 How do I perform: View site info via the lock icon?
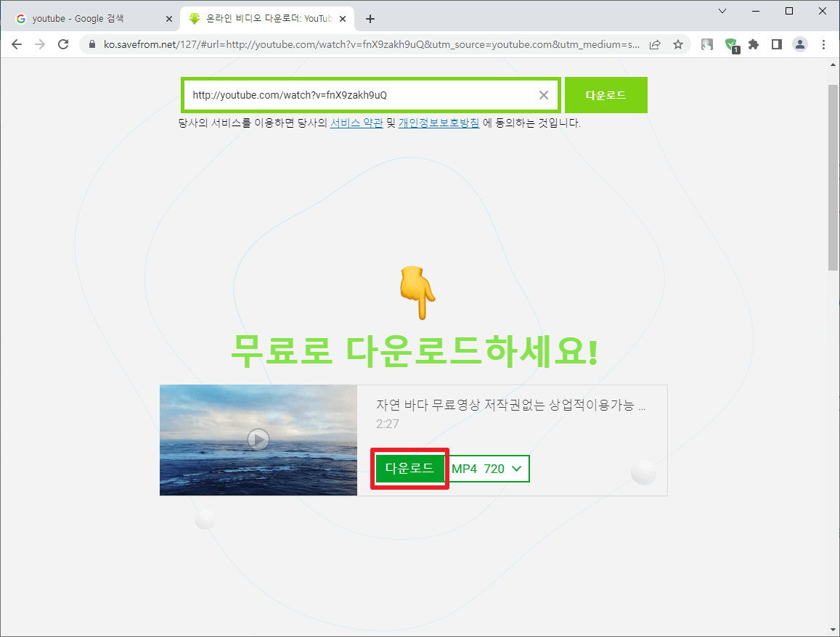[x=92, y=44]
